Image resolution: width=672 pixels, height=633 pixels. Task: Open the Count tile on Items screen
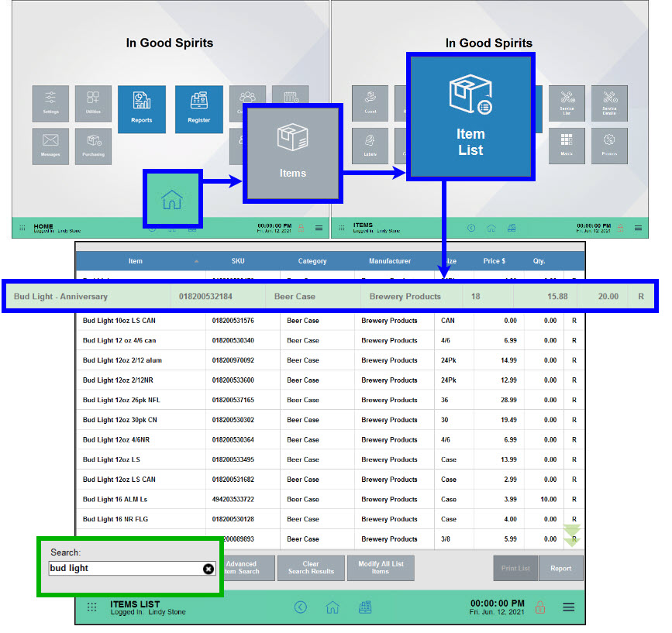[x=370, y=103]
